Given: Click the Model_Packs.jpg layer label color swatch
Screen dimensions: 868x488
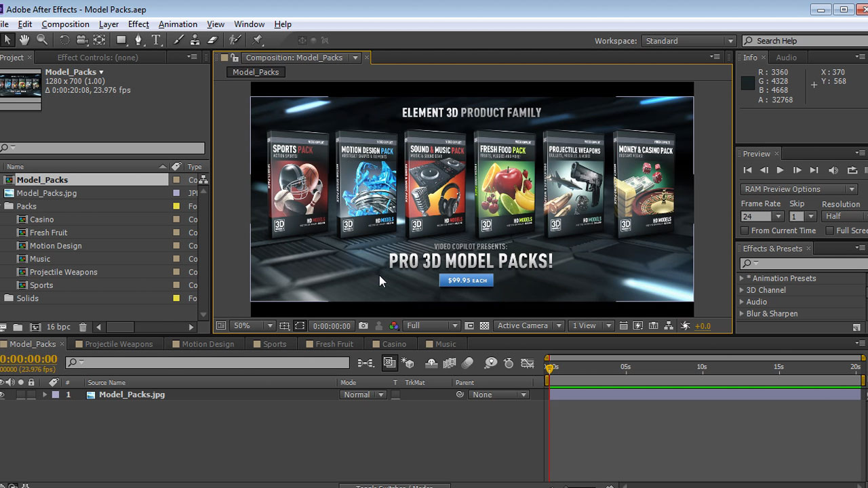Looking at the screenshot, I should point(56,394).
